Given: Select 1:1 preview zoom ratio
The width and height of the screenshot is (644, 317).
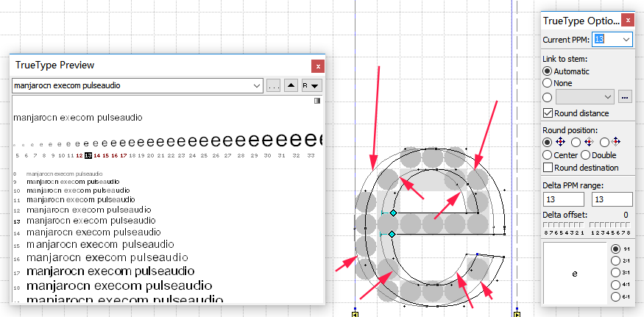Looking at the screenshot, I should tap(615, 249).
